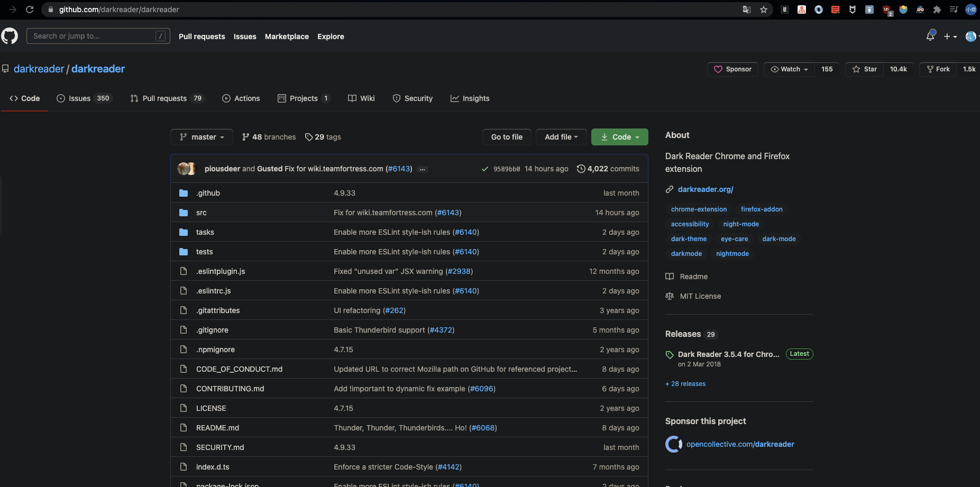Click the pioneer contributor avatars on latest commit
980x487 pixels.
pyautogui.click(x=187, y=169)
